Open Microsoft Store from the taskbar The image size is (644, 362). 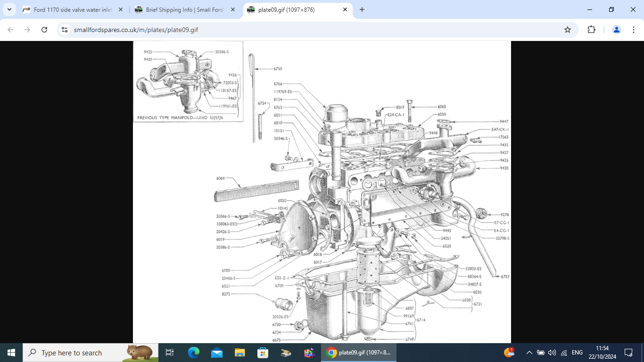263,352
